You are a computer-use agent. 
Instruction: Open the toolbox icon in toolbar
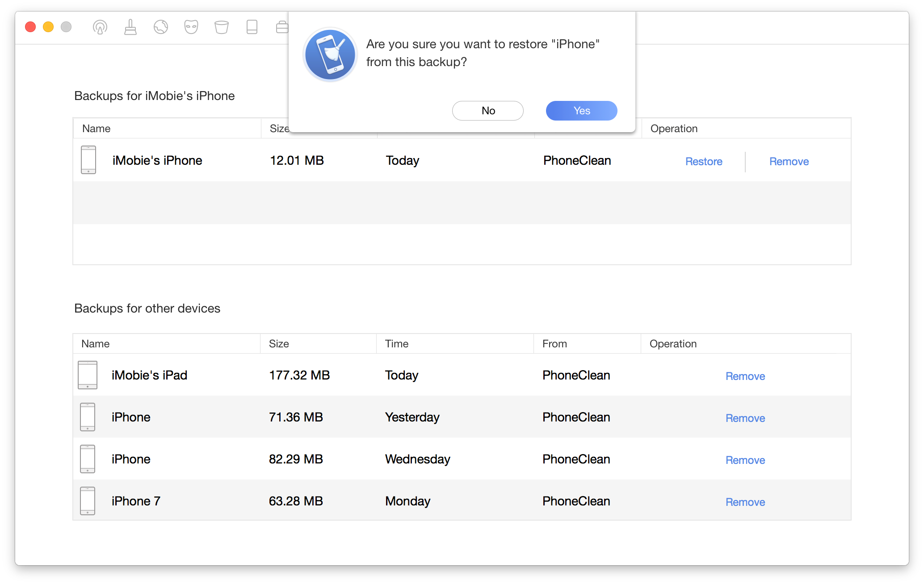[282, 27]
